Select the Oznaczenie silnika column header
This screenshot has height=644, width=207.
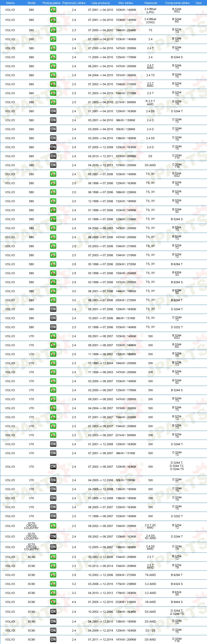pyautogui.click(x=177, y=3)
